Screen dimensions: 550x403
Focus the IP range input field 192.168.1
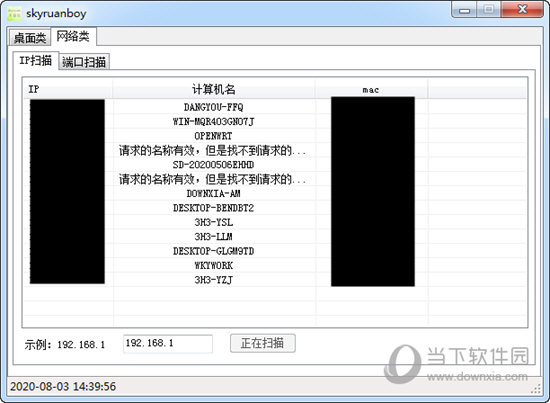coord(168,343)
